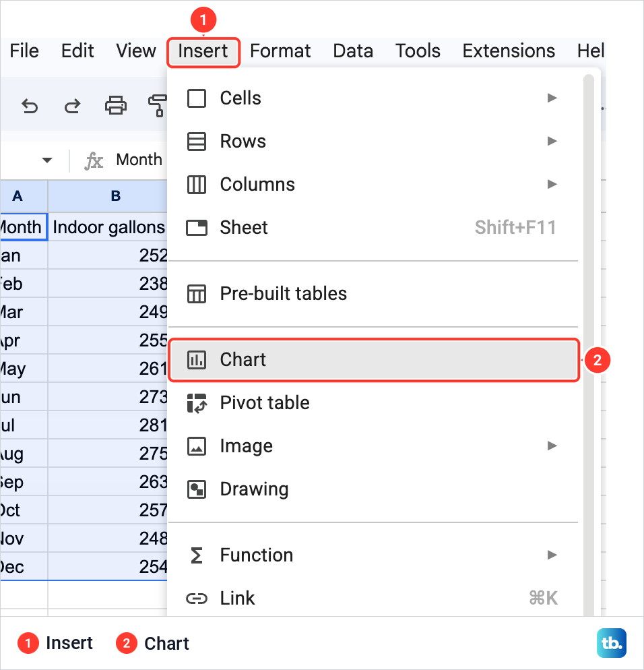Screen dimensions: 644x670
Task: Select the cell with value 252
Action: [x=108, y=255]
